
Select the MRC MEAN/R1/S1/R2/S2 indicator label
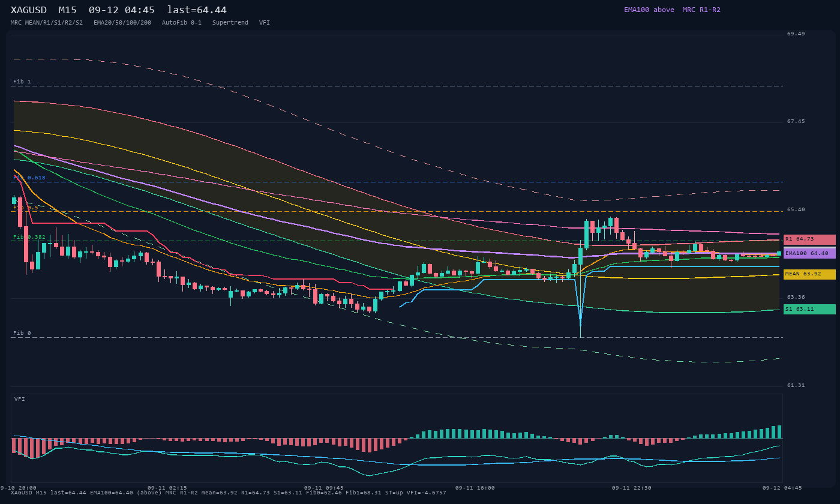point(47,23)
